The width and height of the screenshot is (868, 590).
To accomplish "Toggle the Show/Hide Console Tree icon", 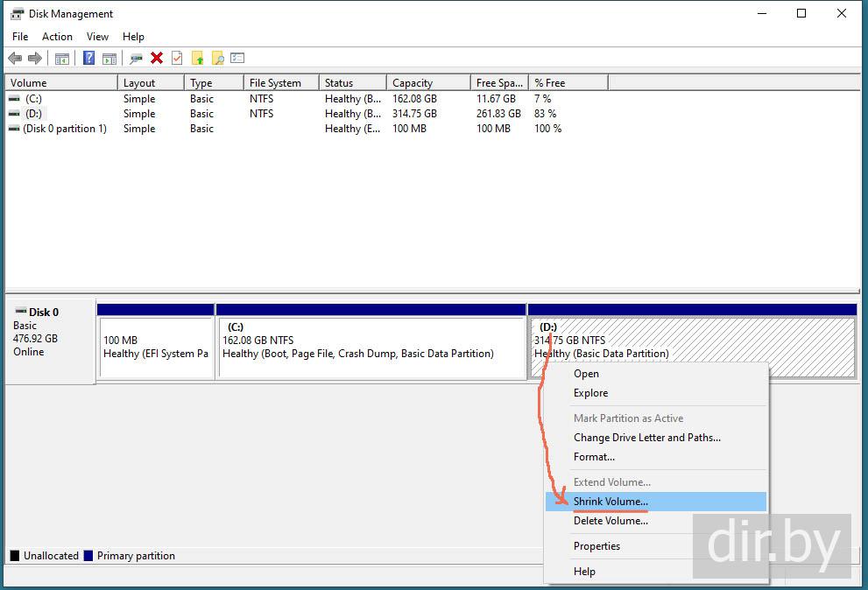I will tap(62, 59).
